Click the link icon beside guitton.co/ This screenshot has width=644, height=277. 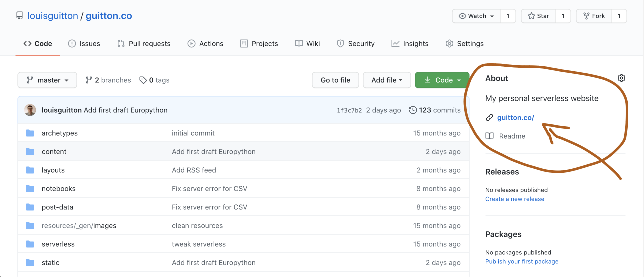489,117
